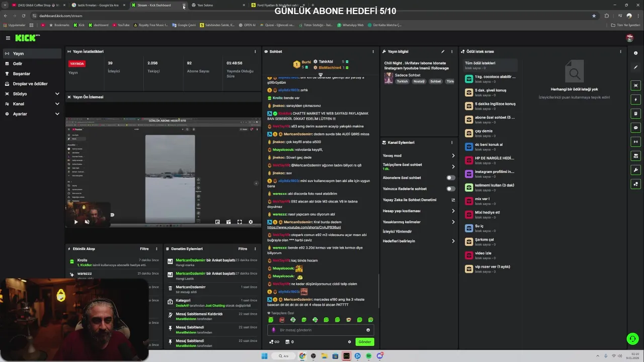
Task: Open chat settings gear icon
Action: [350, 342]
